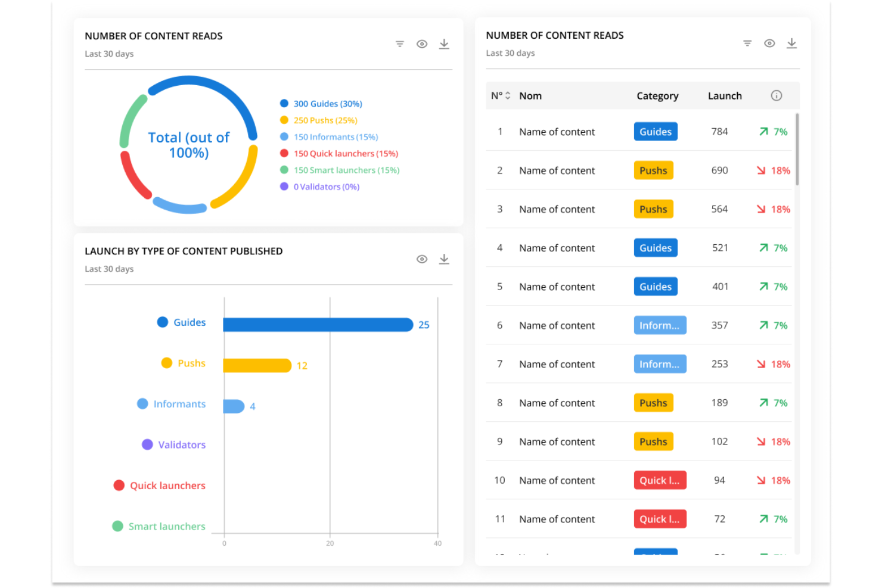Select the 150 Informants (15%) legend item

click(336, 137)
